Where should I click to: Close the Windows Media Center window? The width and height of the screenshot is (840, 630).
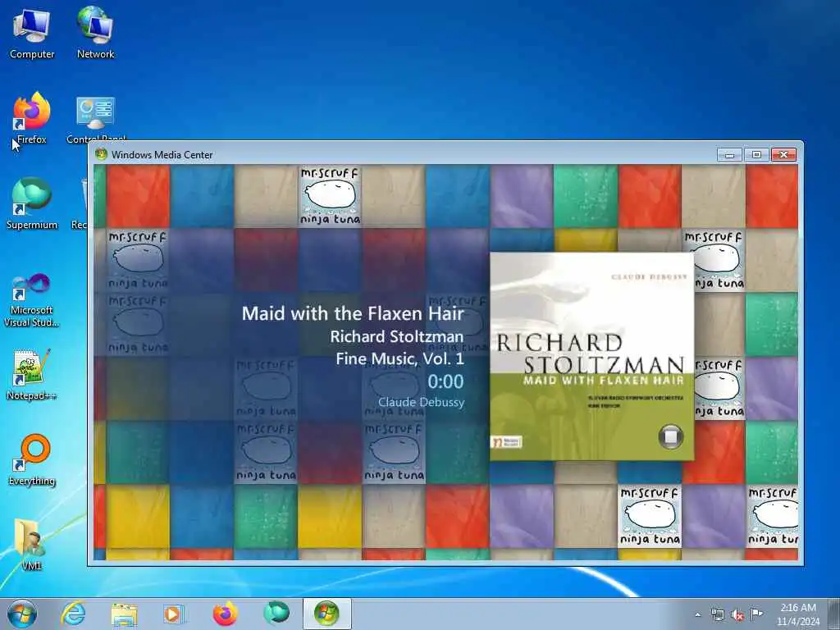point(783,155)
